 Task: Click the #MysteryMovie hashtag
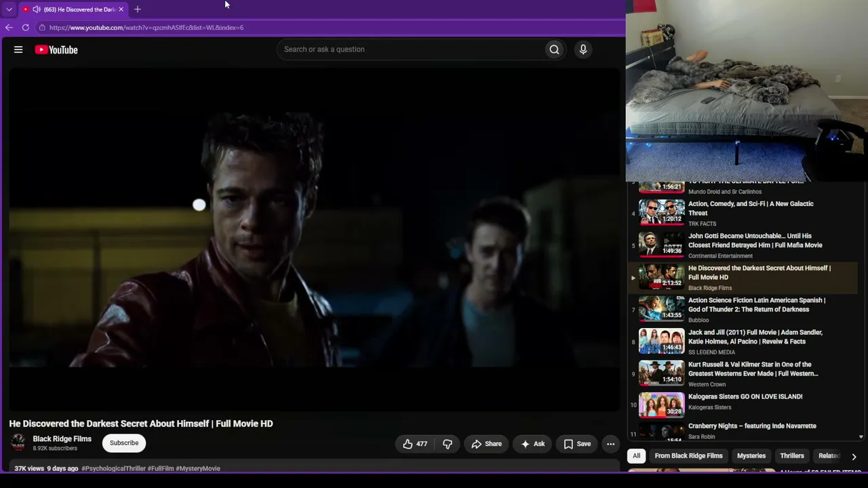(x=198, y=468)
